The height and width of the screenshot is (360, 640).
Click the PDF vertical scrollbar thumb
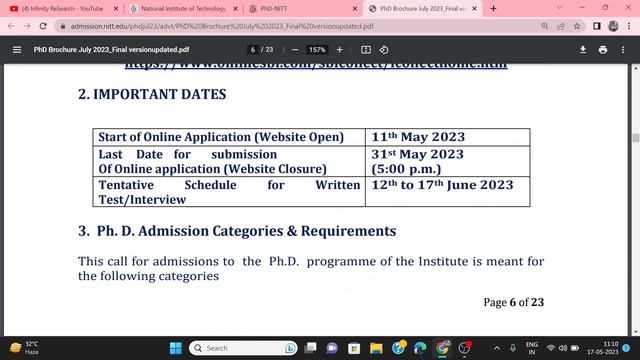pyautogui.click(x=636, y=138)
